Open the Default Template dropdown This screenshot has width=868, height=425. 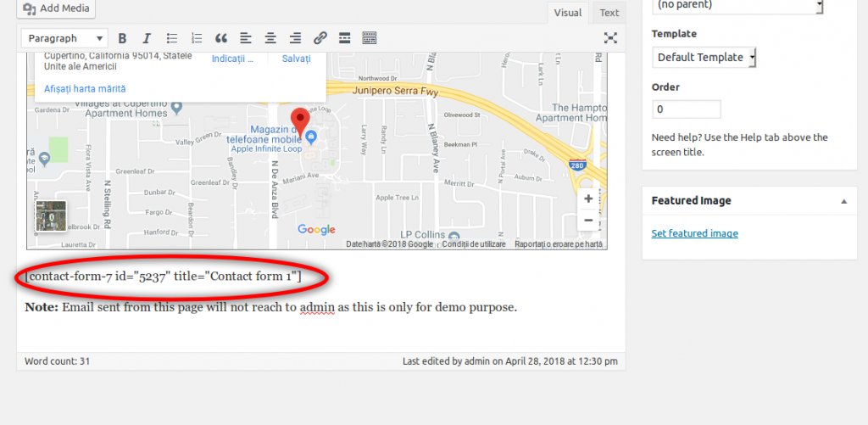[704, 58]
